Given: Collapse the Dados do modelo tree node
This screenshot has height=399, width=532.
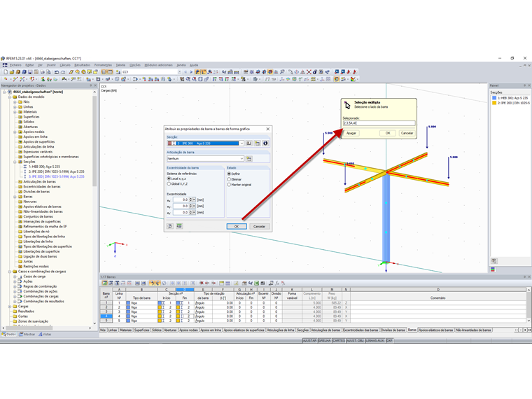Looking at the screenshot, I should coord(10,97).
